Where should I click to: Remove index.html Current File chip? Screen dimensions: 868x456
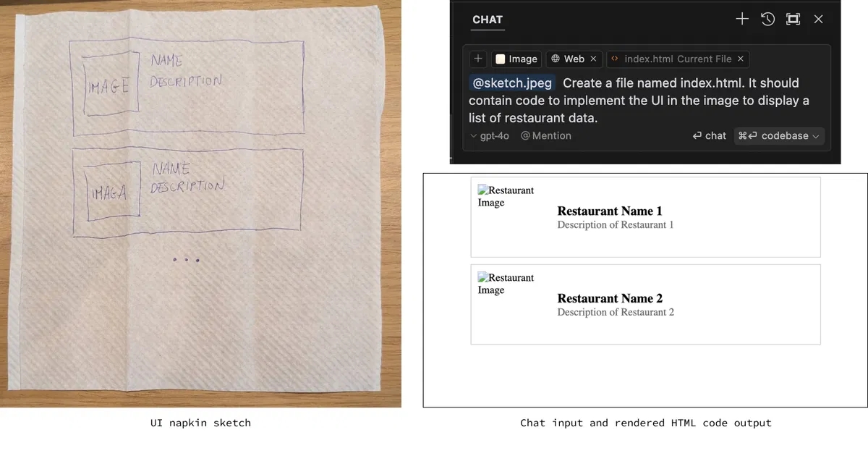[x=741, y=59]
